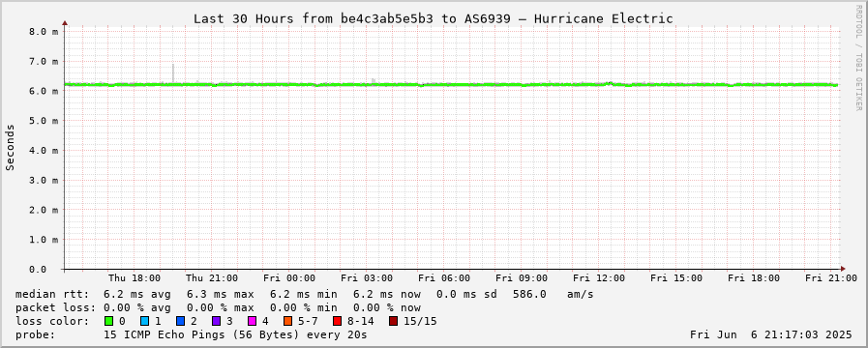The image size is (868, 348).
Task: Click the 8.0 m y-axis label
Action: coord(44,32)
